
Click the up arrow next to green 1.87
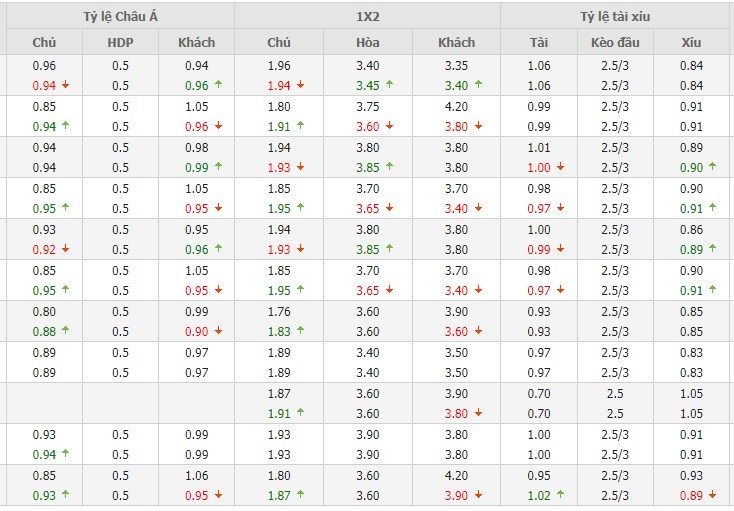(x=301, y=495)
